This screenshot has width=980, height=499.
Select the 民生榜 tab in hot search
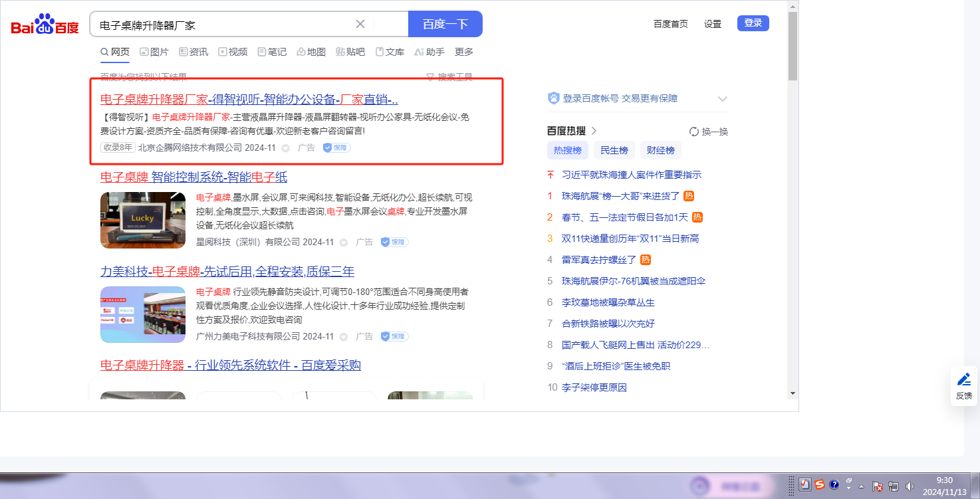(614, 150)
